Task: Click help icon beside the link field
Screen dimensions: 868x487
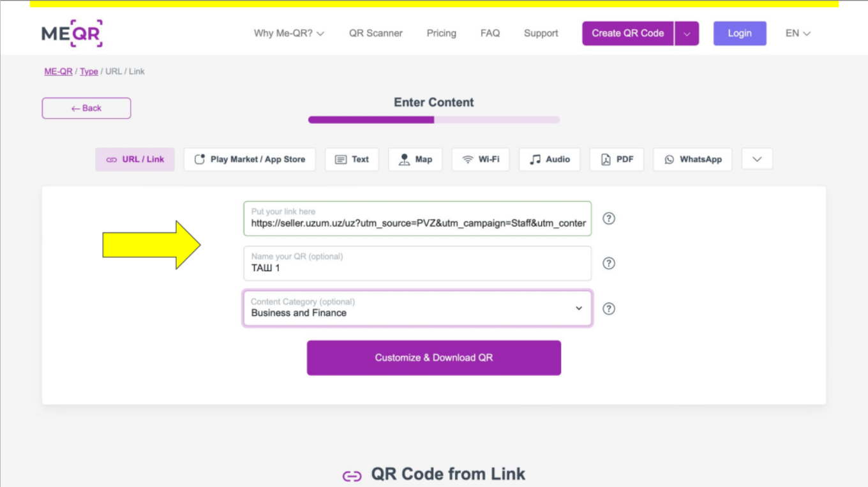Action: coord(609,218)
